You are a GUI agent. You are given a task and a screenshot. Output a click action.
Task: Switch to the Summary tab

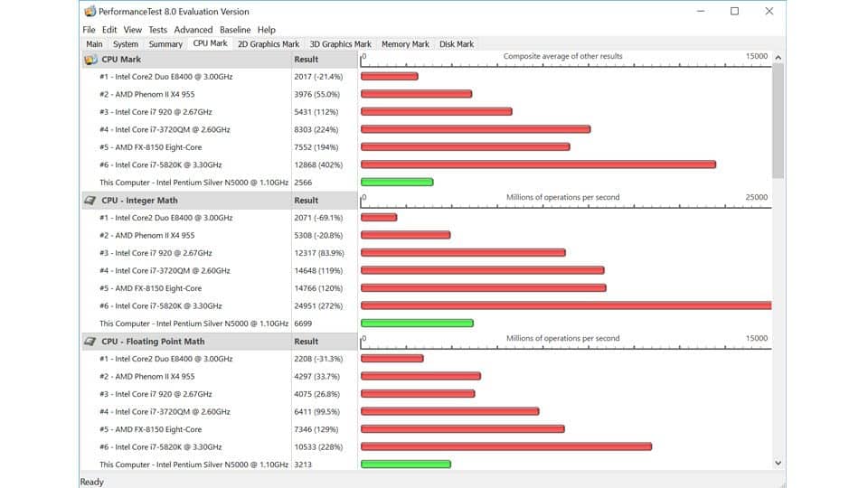point(165,44)
